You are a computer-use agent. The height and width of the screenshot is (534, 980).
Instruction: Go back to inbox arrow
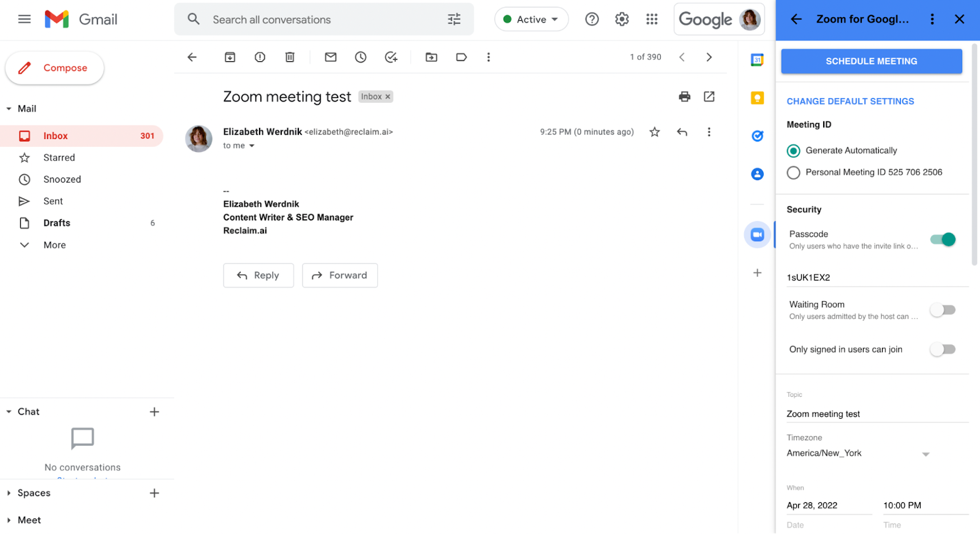point(192,57)
